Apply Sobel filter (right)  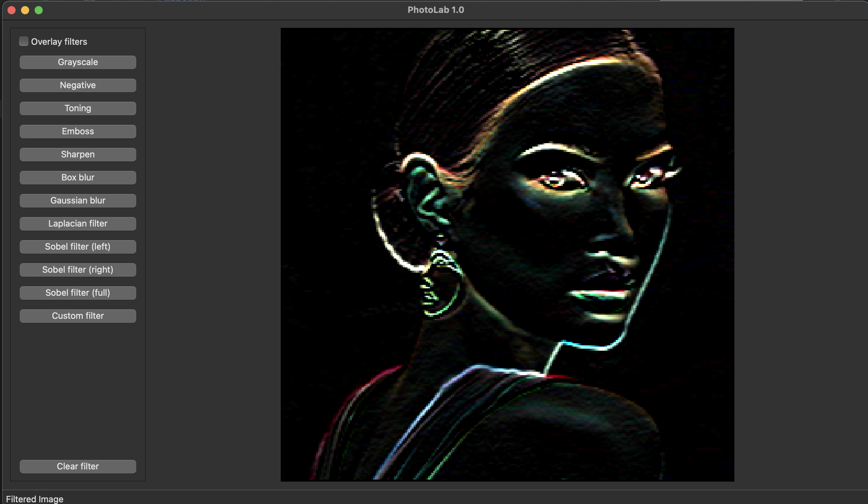pyautogui.click(x=78, y=270)
